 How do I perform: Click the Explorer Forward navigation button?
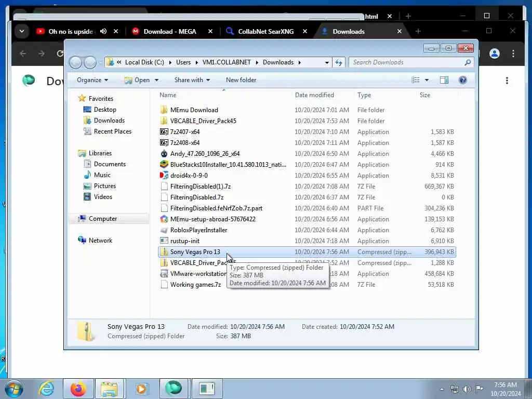click(x=90, y=62)
